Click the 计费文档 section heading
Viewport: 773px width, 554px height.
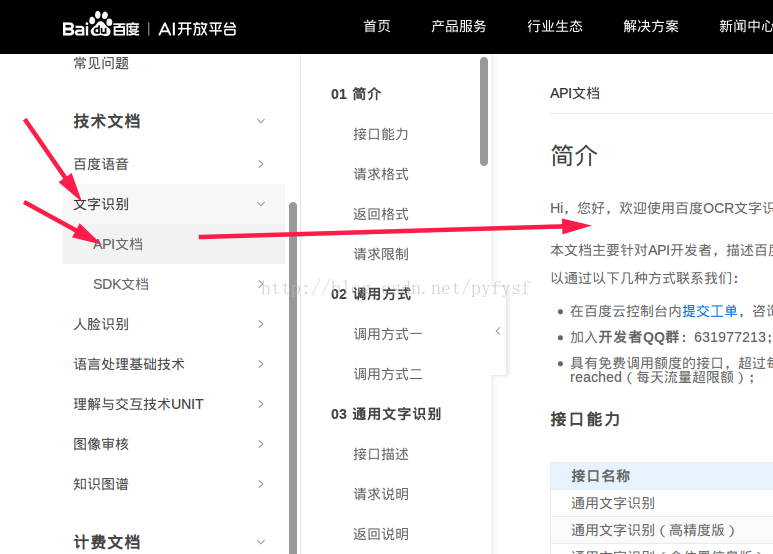coord(107,542)
